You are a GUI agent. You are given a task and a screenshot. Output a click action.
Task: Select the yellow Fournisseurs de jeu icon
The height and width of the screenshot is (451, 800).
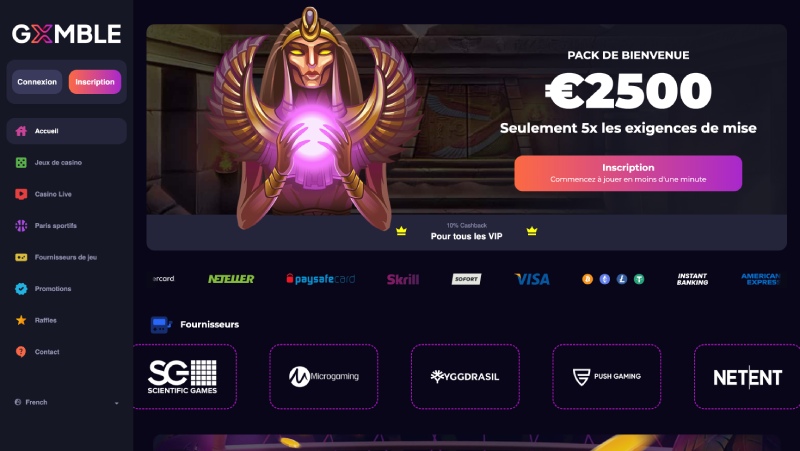(21, 257)
